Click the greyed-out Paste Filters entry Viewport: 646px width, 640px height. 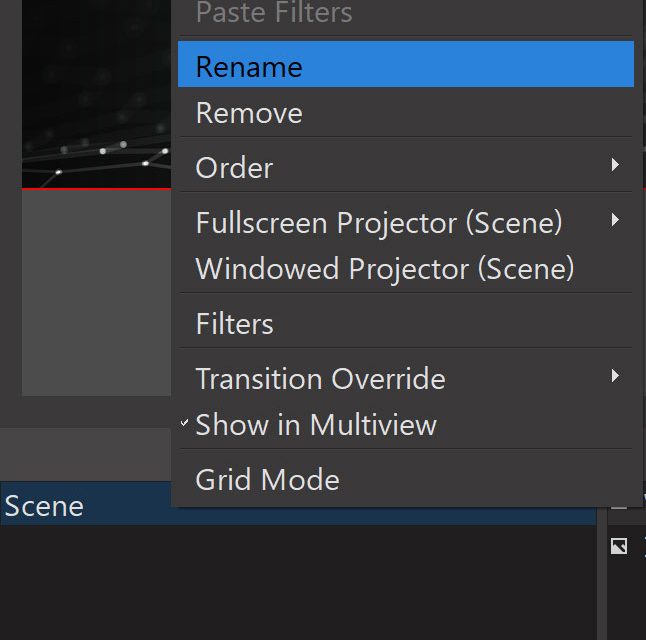click(x=273, y=14)
